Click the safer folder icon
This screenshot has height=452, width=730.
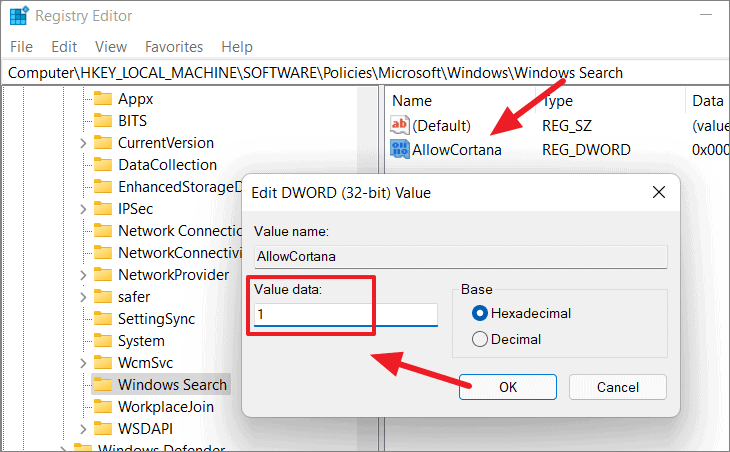tap(103, 297)
